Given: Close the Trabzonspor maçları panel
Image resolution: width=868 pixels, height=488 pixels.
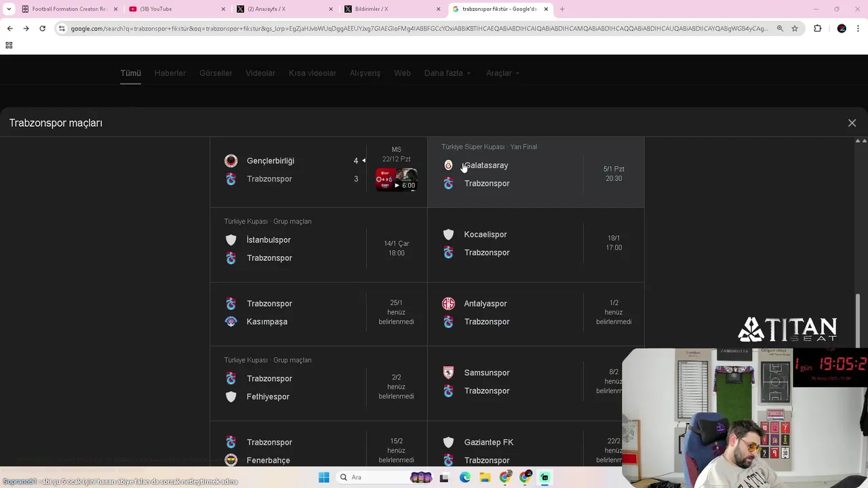Looking at the screenshot, I should pyautogui.click(x=852, y=123).
